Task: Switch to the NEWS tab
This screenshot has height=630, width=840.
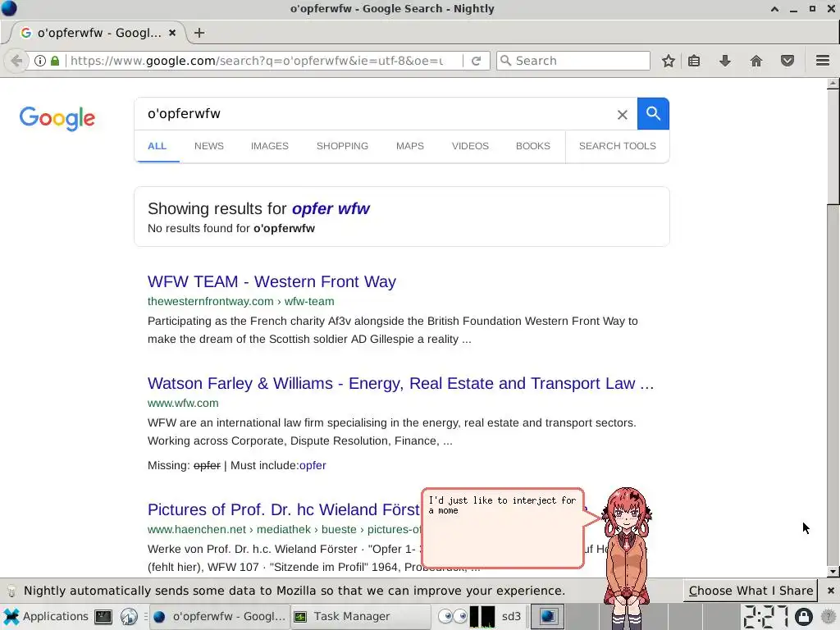Action: point(209,146)
